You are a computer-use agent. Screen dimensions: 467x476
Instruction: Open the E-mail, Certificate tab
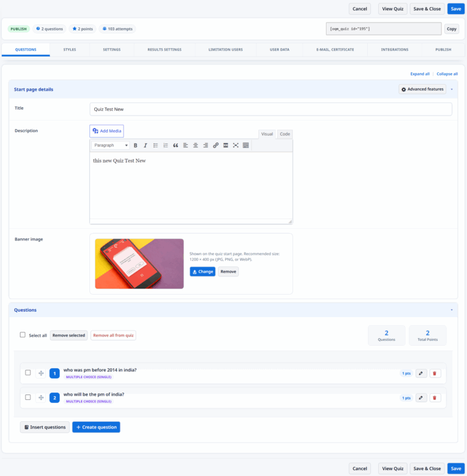coord(335,49)
